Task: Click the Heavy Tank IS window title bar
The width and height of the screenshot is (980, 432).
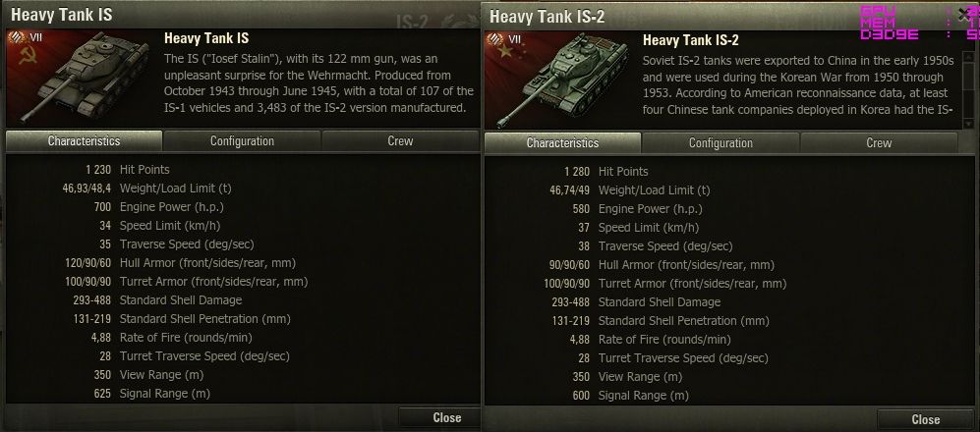Action: tap(241, 15)
